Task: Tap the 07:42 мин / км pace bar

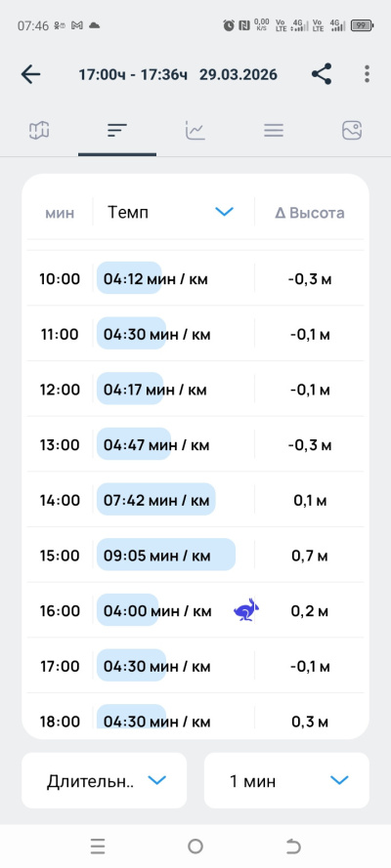Action: point(156,499)
